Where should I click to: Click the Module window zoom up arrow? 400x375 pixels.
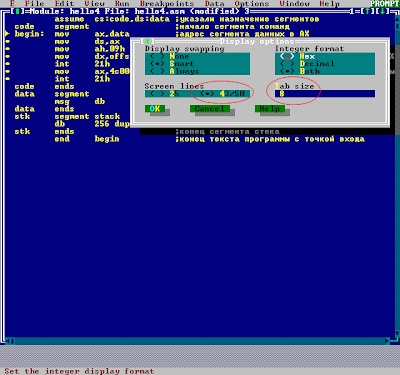pos(368,11)
